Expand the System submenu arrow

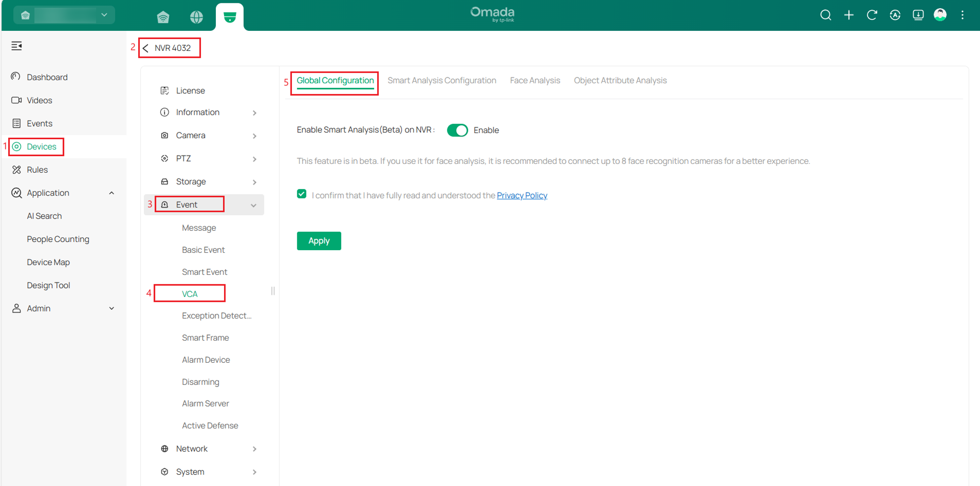(x=254, y=472)
